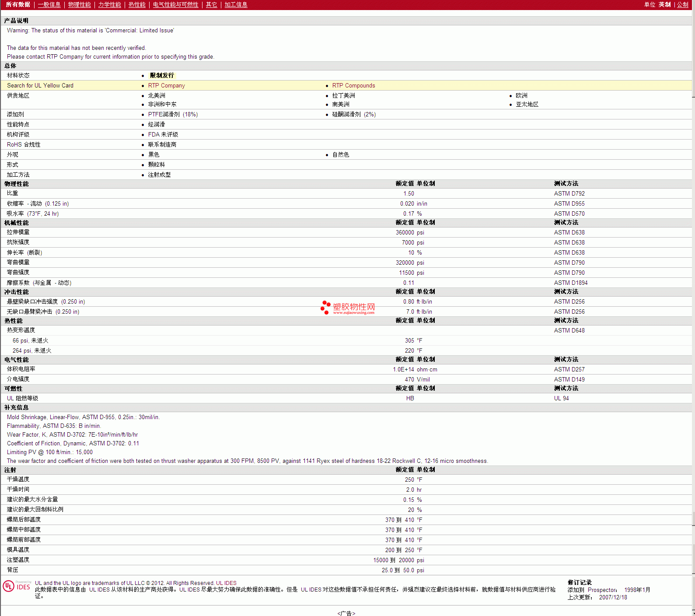Switch to the 一般信息 tab
Screen dimensions: 695x616
(x=49, y=5)
